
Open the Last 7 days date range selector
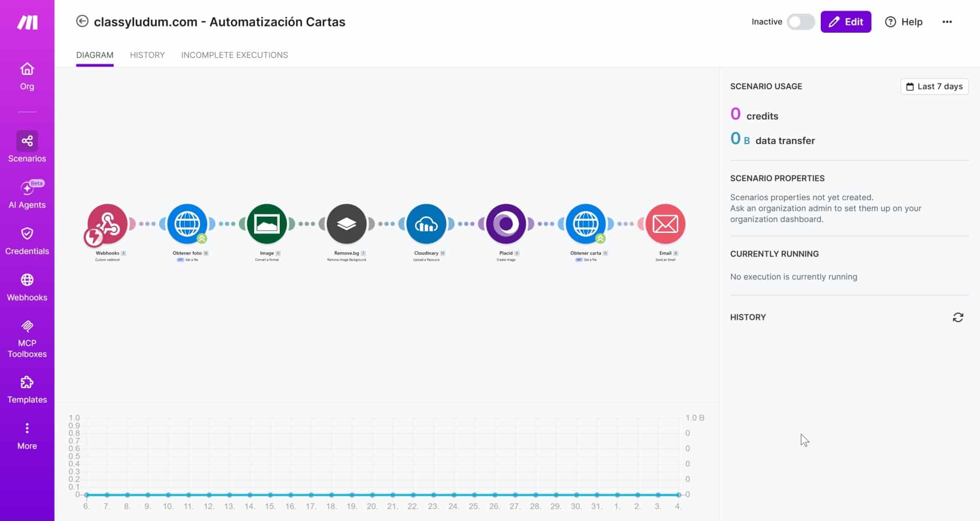(x=934, y=86)
